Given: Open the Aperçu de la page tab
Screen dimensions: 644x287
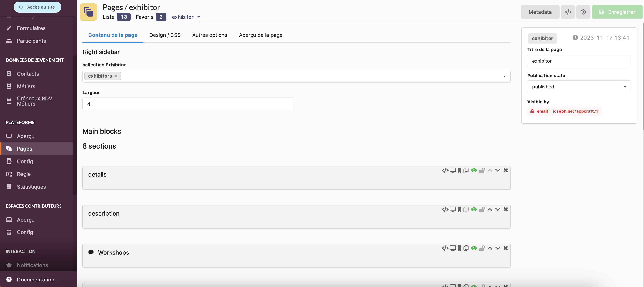Looking at the screenshot, I should coord(261,35).
